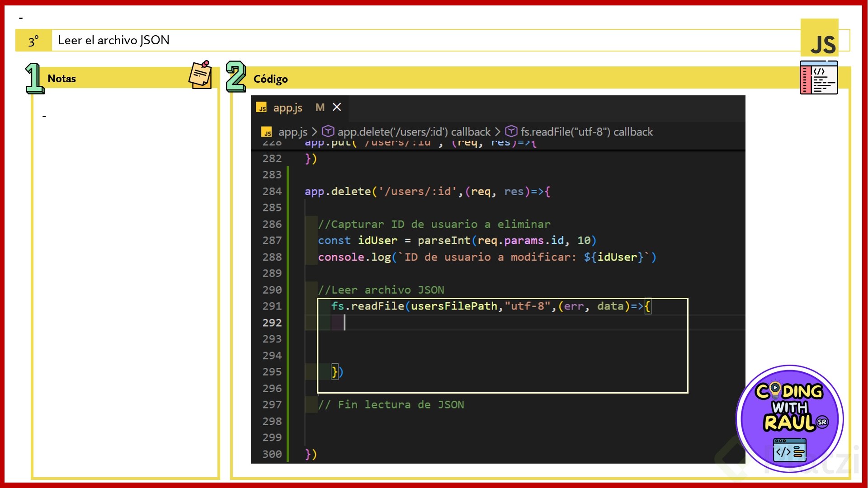
Task: Open the fs.readFile("utf-8") callback breadcrumb
Action: pyautogui.click(x=586, y=132)
